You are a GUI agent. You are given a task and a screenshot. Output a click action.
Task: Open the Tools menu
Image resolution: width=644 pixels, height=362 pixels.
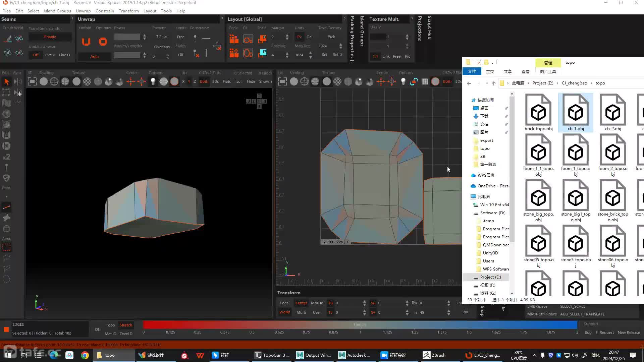pos(166,11)
